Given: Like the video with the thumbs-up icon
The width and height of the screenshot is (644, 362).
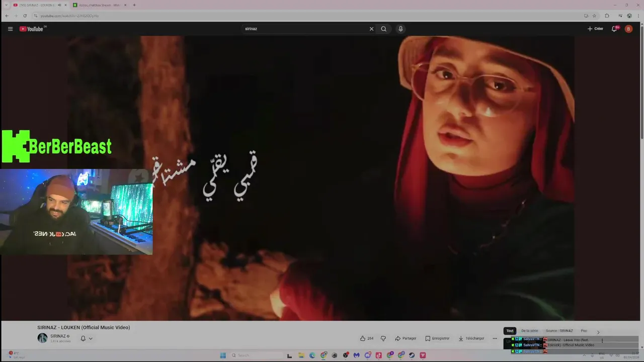Looking at the screenshot, I should tap(367, 338).
